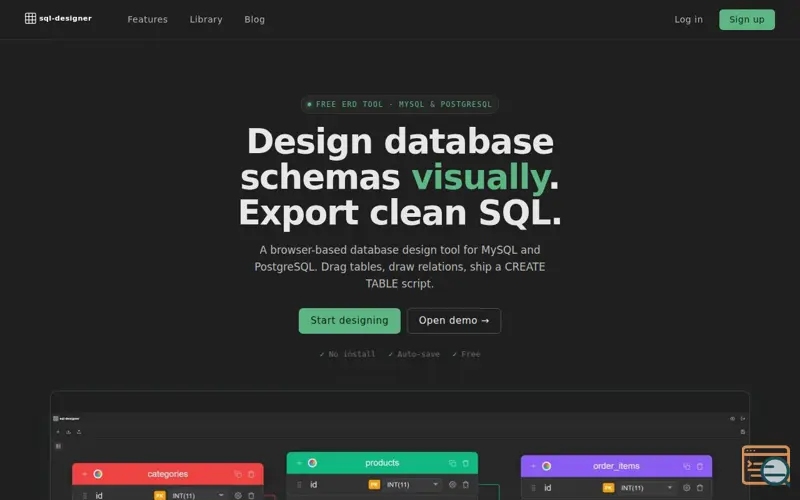Open settings gear for categories id column
The width and height of the screenshot is (800, 500).
[238, 495]
